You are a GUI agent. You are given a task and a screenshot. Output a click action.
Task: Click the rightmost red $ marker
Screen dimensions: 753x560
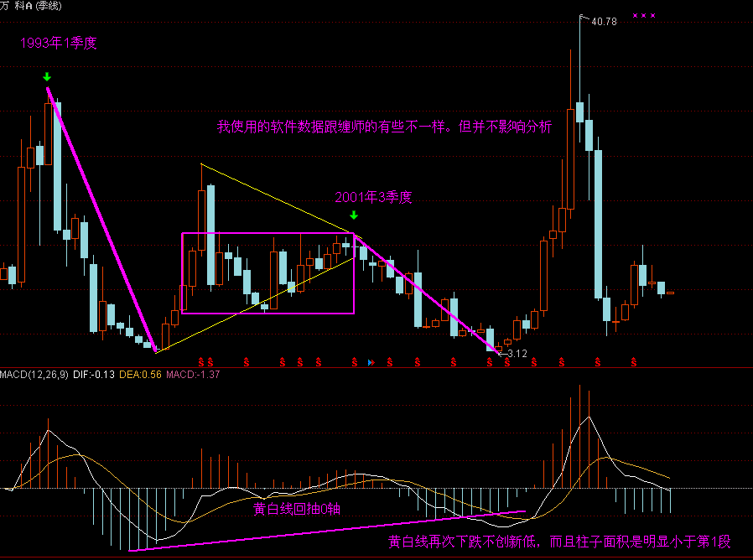click(x=634, y=362)
